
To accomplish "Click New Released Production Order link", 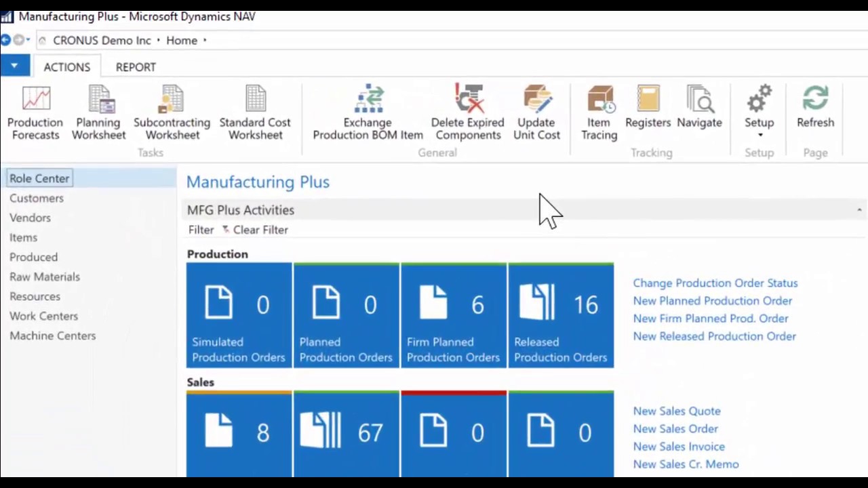I will [x=714, y=336].
